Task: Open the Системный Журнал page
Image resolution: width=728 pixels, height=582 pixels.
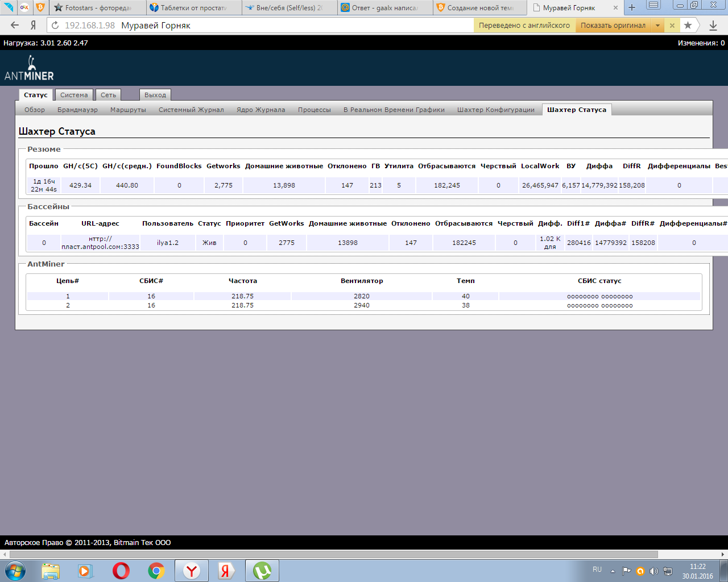Action: coord(191,110)
